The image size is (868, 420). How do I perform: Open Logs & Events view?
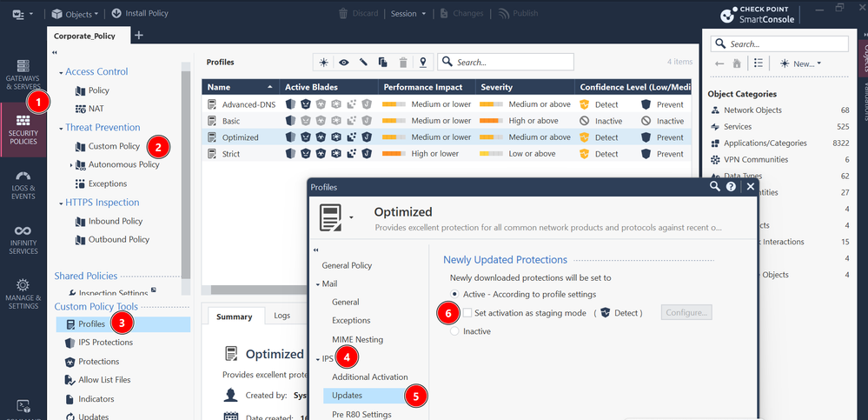tap(23, 185)
